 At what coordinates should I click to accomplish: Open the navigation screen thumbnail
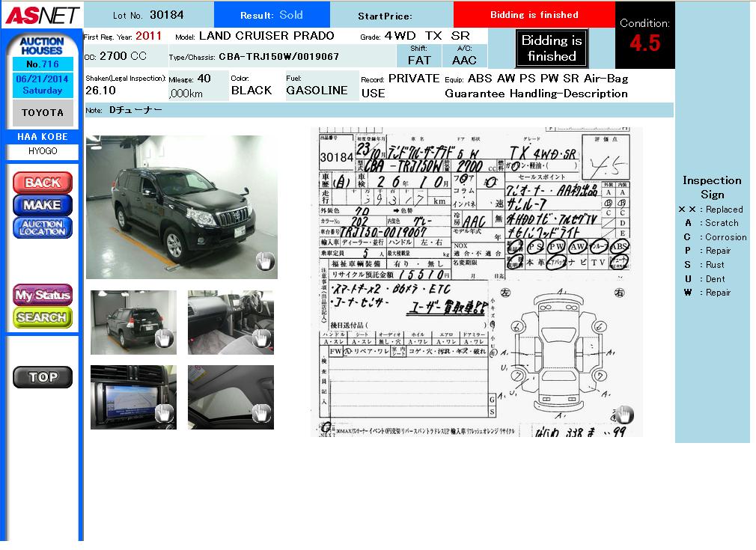[133, 397]
